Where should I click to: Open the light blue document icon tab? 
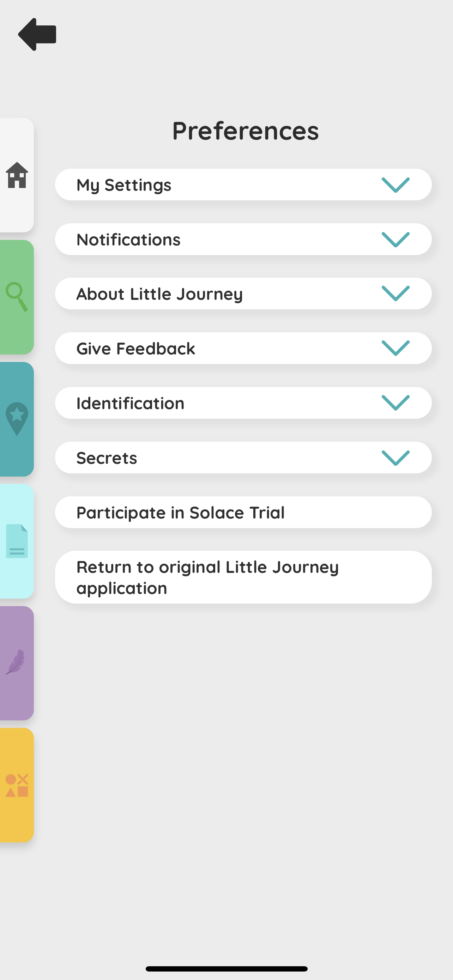click(x=17, y=541)
